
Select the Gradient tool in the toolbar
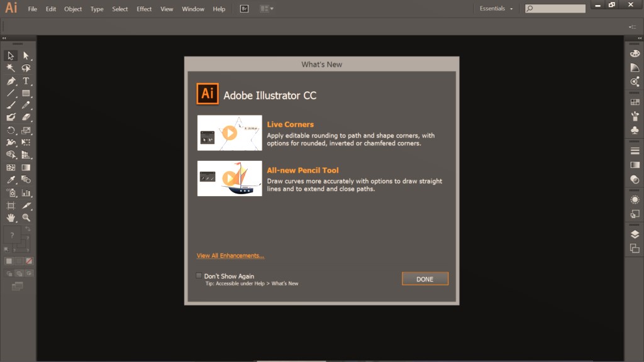[x=26, y=167]
